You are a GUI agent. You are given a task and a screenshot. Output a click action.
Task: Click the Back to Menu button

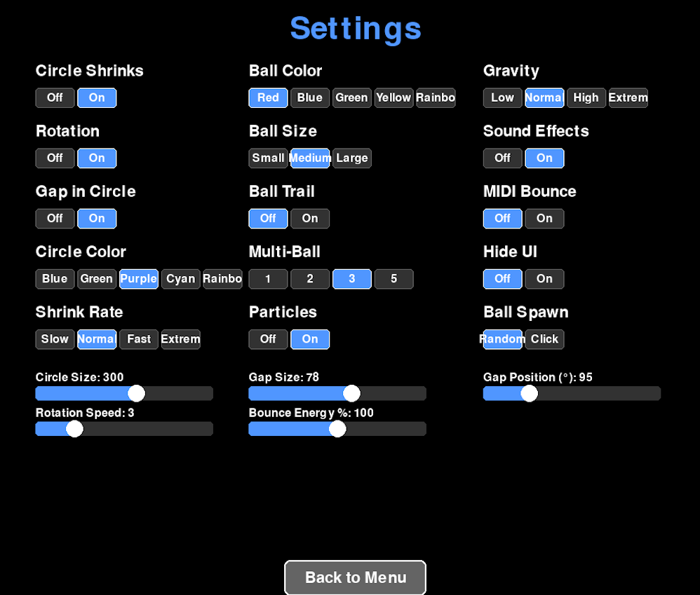[355, 577]
